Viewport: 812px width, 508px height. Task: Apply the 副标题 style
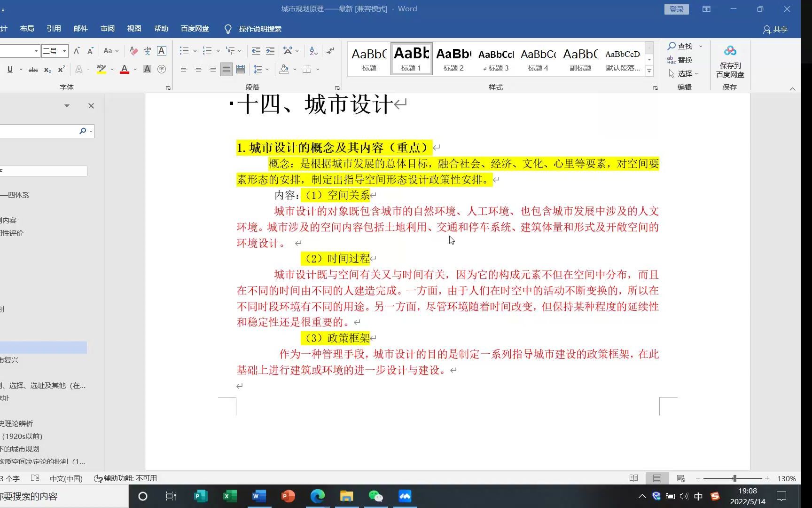coord(581,58)
